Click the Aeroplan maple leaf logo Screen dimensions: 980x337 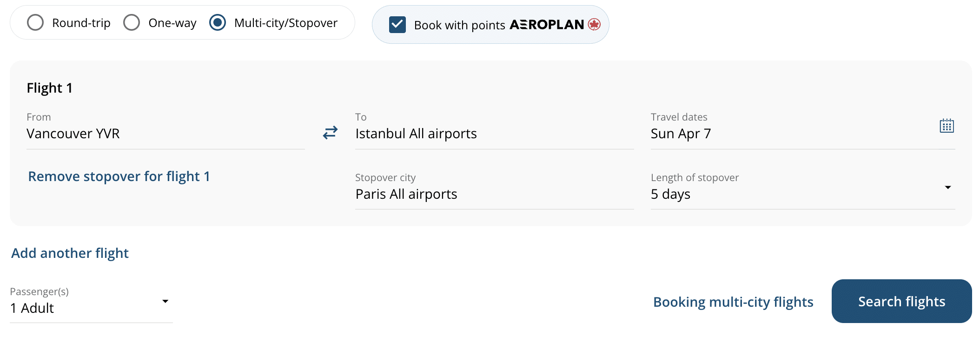pyautogui.click(x=594, y=24)
